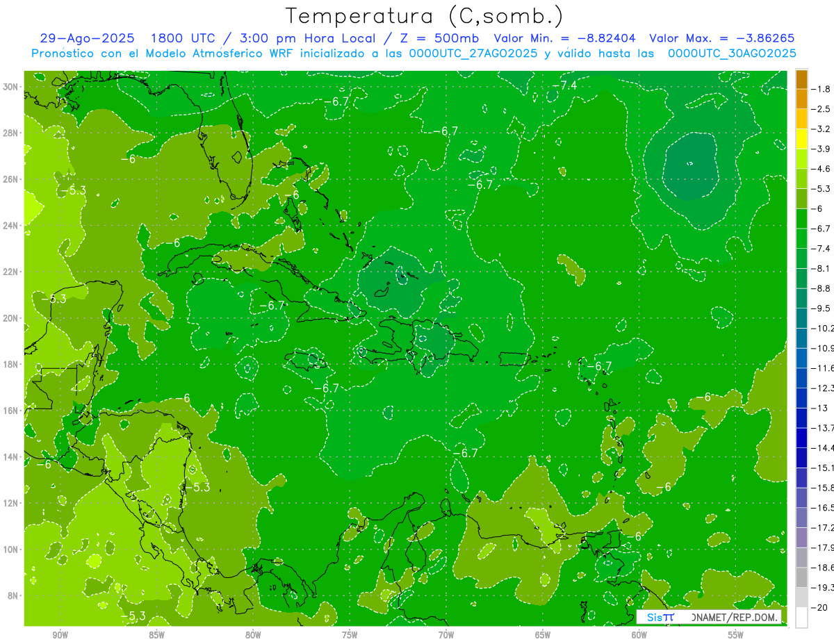Click the -13 colorbar value
The height and width of the screenshot is (644, 834).
click(819, 408)
